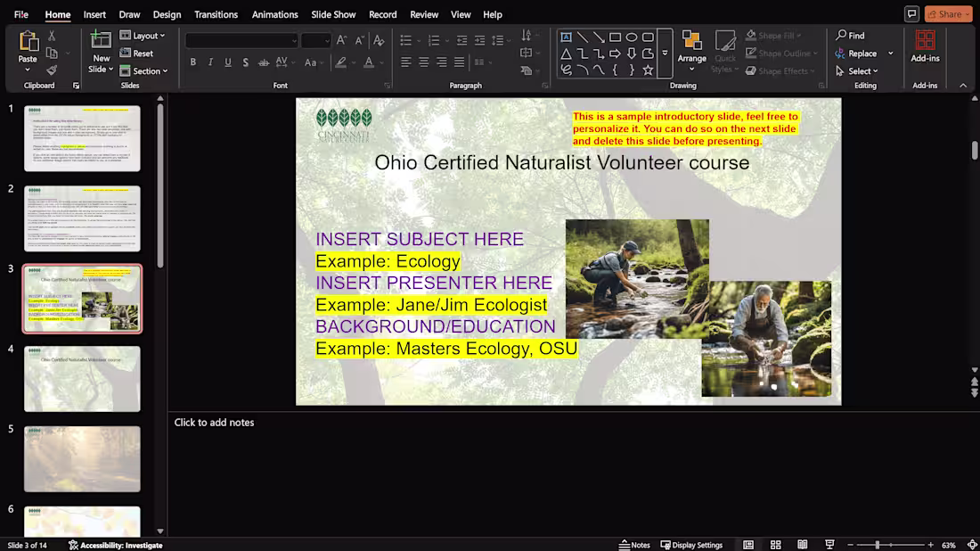Open the Layout dropdown

point(145,35)
